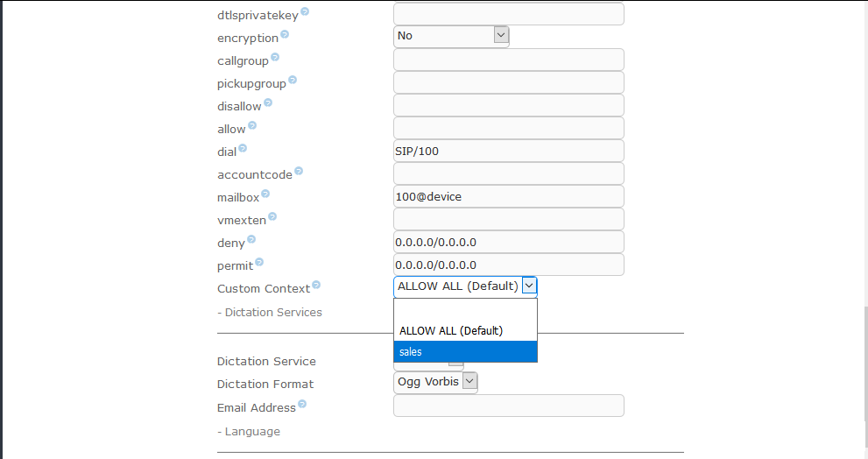Click the help icon beside encryption label
This screenshot has height=459, width=868.
(285, 34)
